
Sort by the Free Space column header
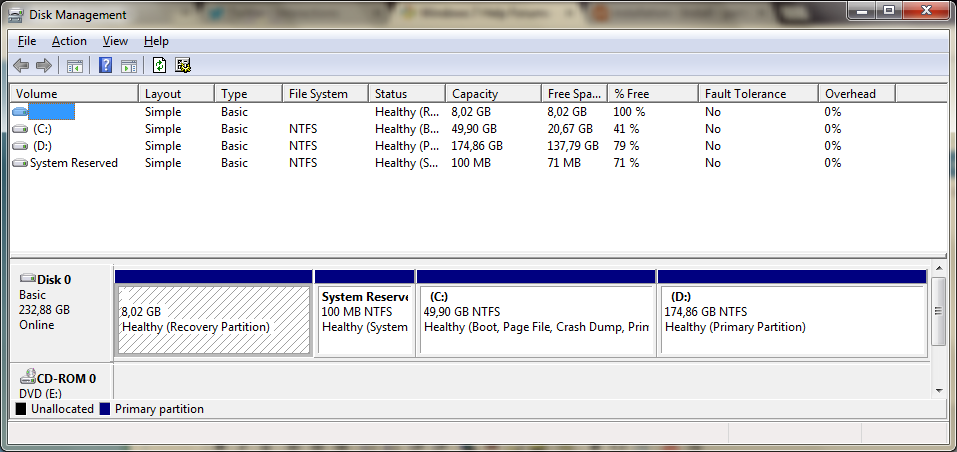[574, 94]
